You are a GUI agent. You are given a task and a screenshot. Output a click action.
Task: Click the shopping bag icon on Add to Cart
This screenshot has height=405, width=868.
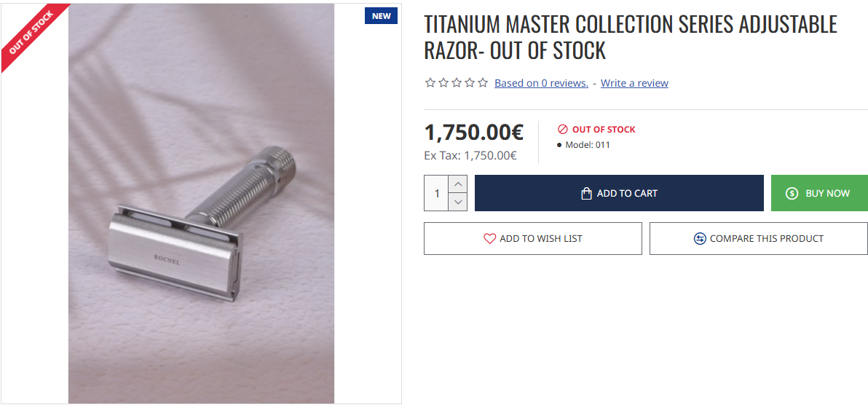click(x=586, y=194)
